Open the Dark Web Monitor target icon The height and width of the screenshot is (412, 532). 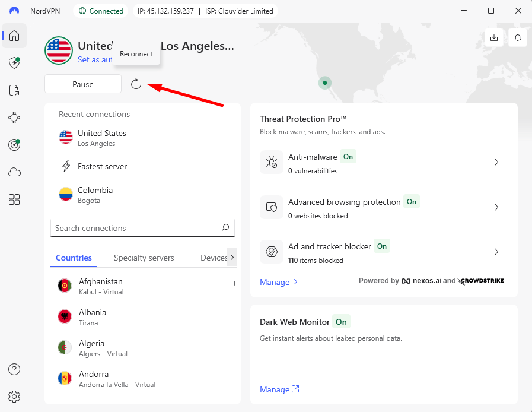pos(14,145)
